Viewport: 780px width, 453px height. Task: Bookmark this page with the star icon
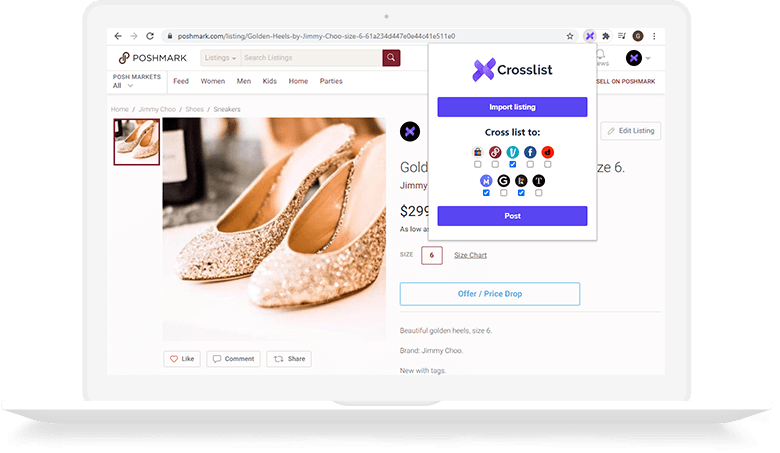[x=570, y=36]
